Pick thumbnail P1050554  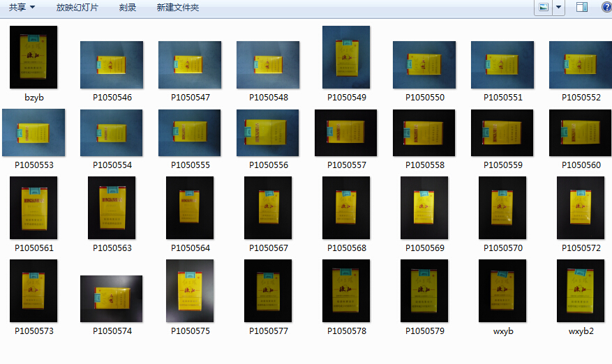pyautogui.click(x=112, y=132)
